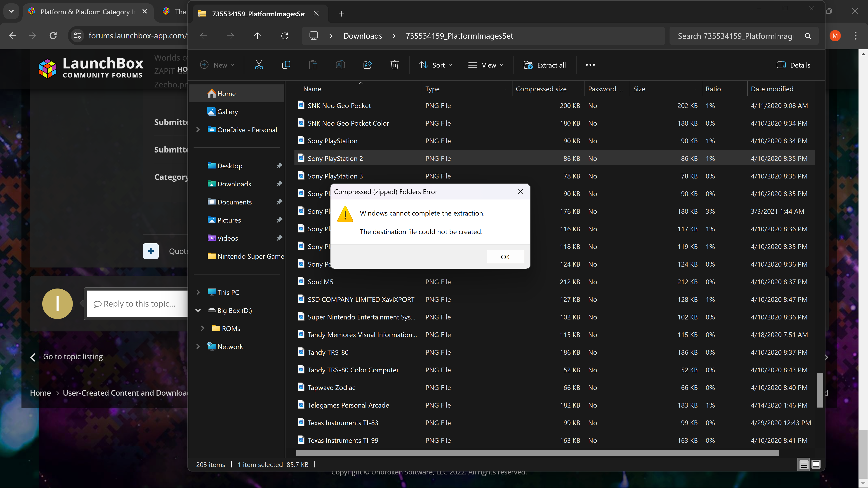Click the Explorer Up arrow navigation icon
This screenshot has width=868, height=488.
pyautogui.click(x=257, y=36)
